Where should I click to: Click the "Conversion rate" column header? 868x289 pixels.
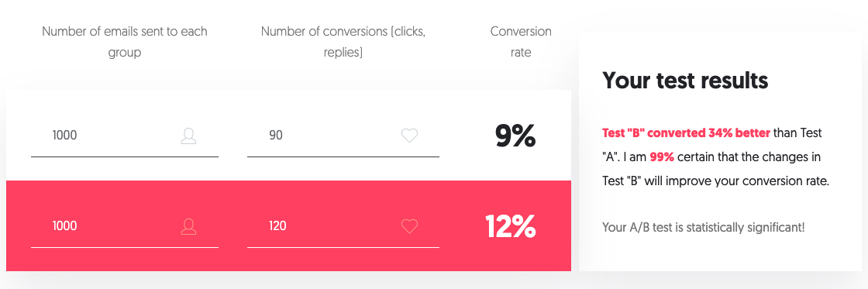pyautogui.click(x=521, y=42)
